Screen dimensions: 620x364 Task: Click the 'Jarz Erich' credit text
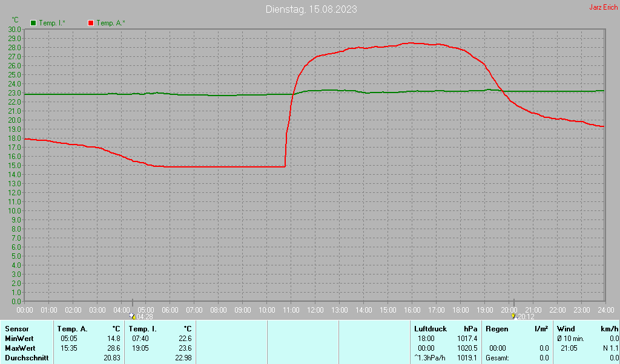[x=604, y=7]
